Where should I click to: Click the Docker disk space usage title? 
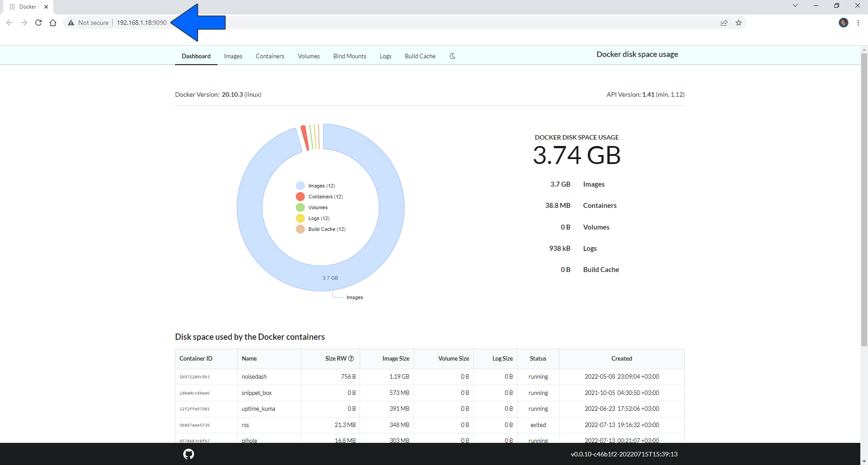click(637, 54)
